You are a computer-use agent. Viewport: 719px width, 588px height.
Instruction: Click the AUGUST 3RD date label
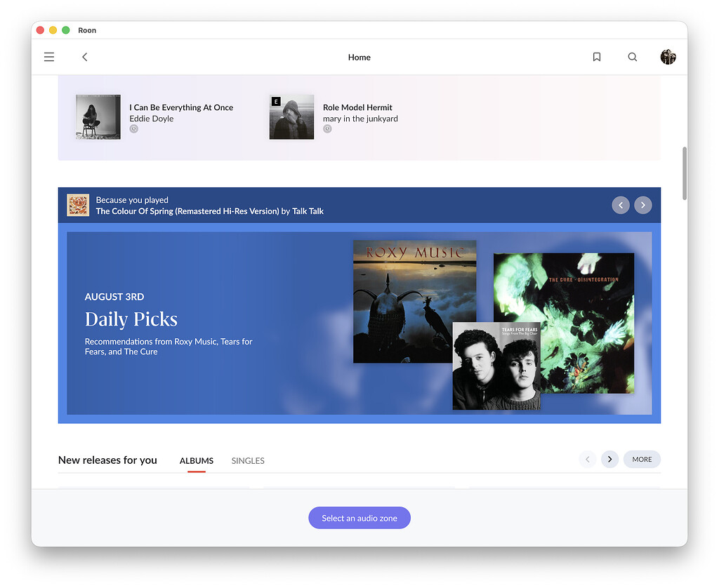tap(114, 297)
